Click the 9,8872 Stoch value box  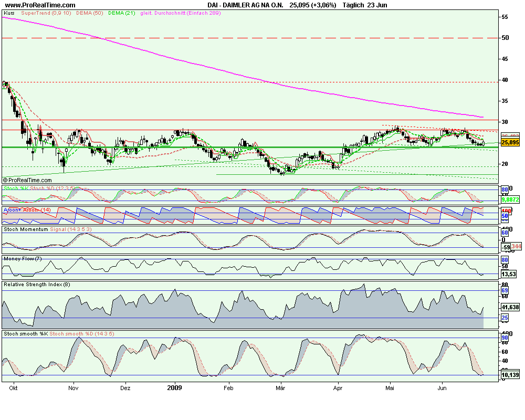coord(510,199)
